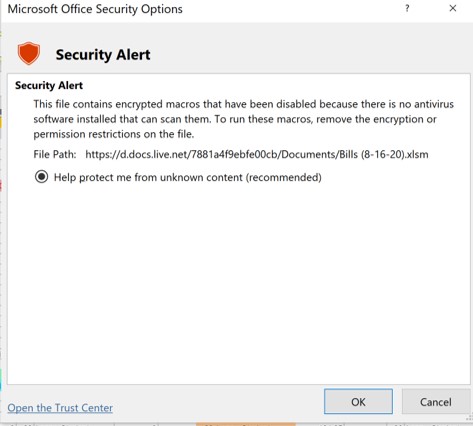This screenshot has width=473, height=426.
Task: Dismiss the alert with the Cancel button
Action: tap(436, 402)
